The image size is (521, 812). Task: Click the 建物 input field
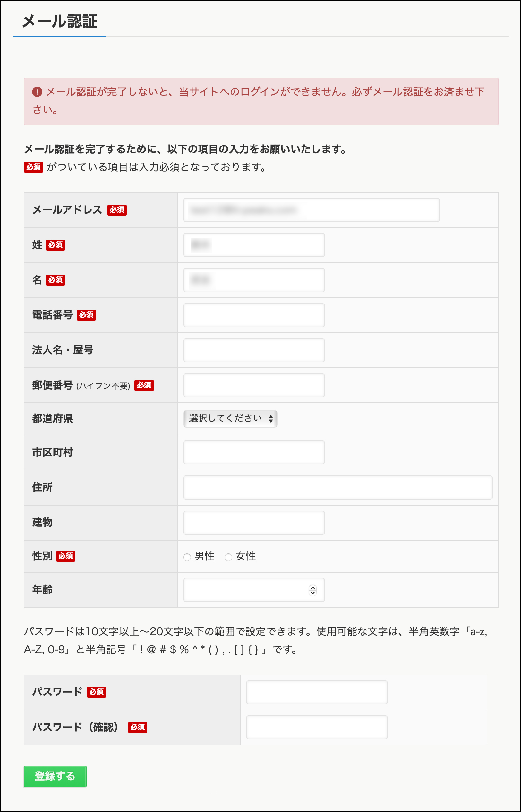pyautogui.click(x=254, y=523)
